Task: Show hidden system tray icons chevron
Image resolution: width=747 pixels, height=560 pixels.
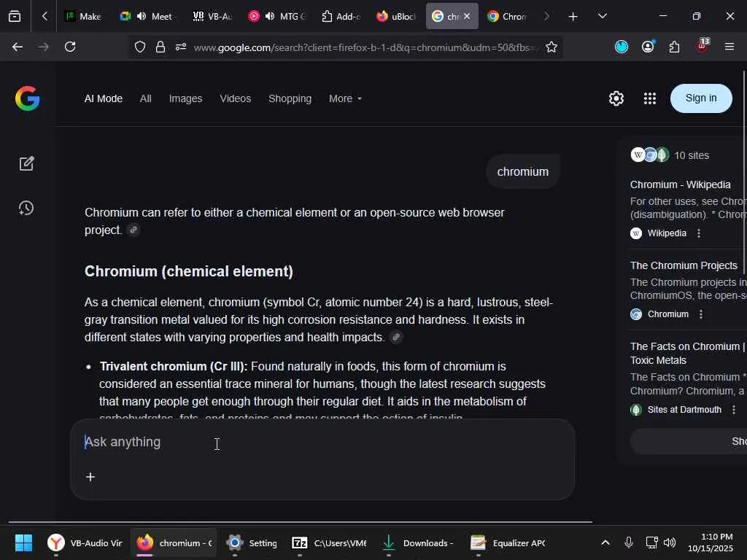Action: pos(605,542)
